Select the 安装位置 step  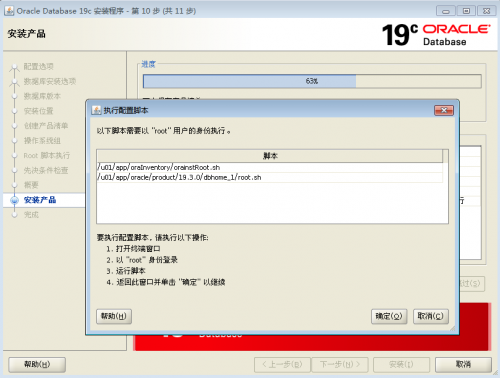point(38,111)
